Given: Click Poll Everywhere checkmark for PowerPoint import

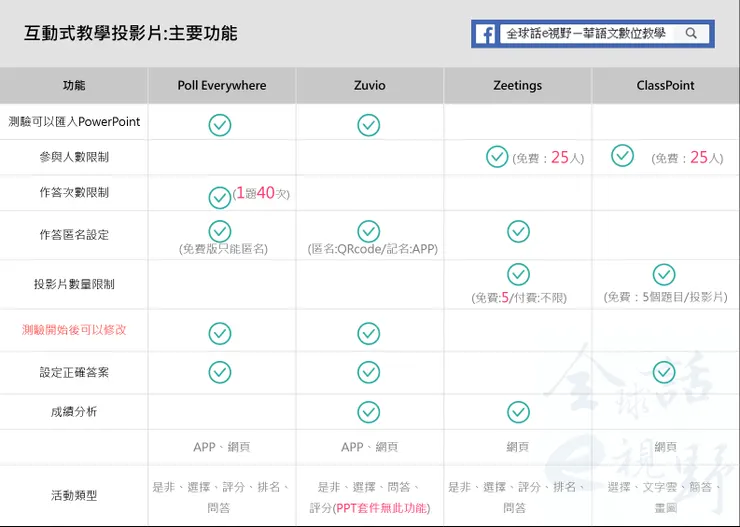Looking at the screenshot, I should point(220,125).
